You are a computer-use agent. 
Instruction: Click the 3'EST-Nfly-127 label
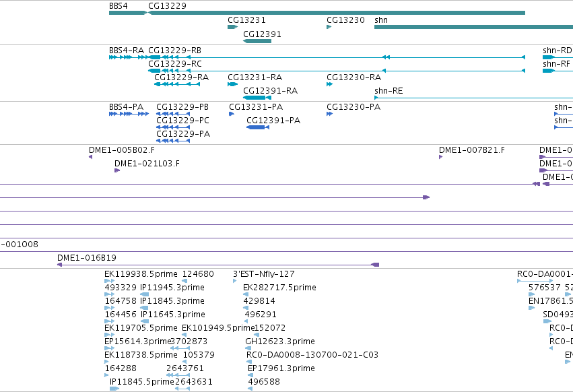[263, 274]
